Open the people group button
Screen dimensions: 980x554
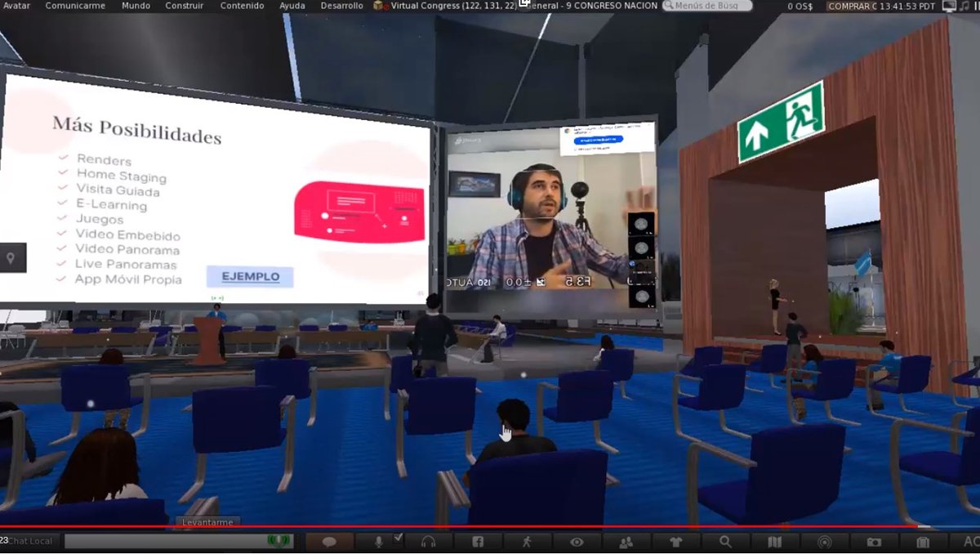click(x=626, y=542)
